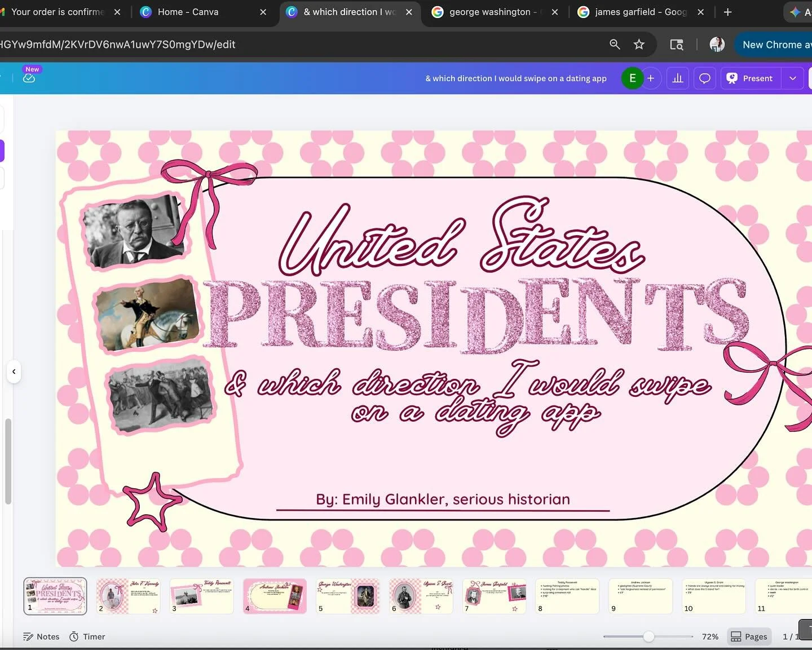The height and width of the screenshot is (650, 812).
Task: Toggle the Notes panel
Action: [41, 636]
